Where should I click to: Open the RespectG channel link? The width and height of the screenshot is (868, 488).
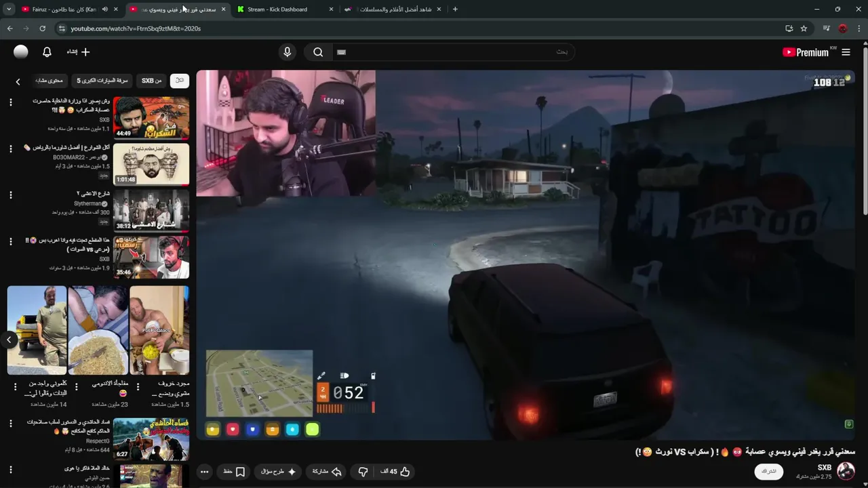(x=98, y=441)
